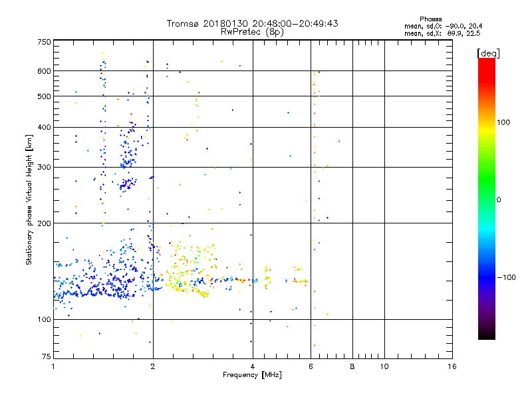Click the plot title 'Tromsø 20180130 20:48:00-20:49:43'

252,23
